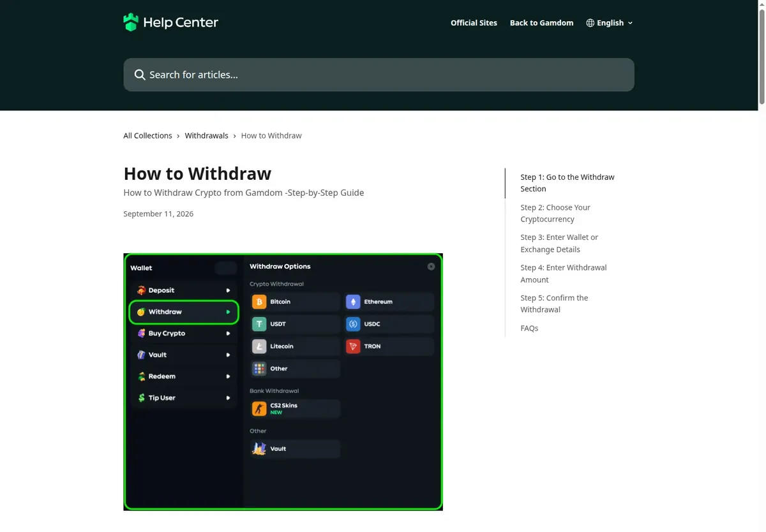
Task: Click the Bank Withdrawal label in the image
Action: [x=274, y=391]
